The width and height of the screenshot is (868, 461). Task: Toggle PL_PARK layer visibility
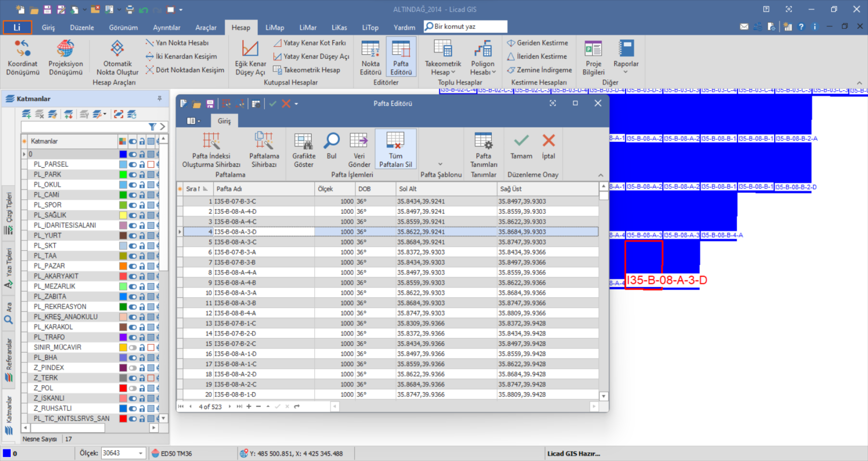coord(133,174)
